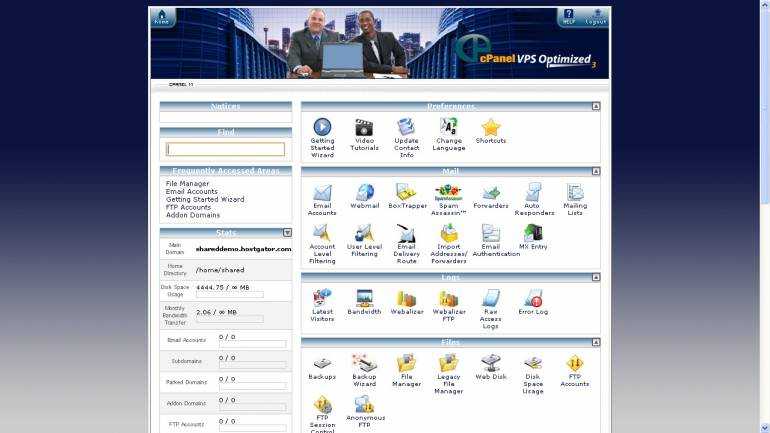The height and width of the screenshot is (433, 770).
Task: Open the Error Log icon
Action: (533, 298)
